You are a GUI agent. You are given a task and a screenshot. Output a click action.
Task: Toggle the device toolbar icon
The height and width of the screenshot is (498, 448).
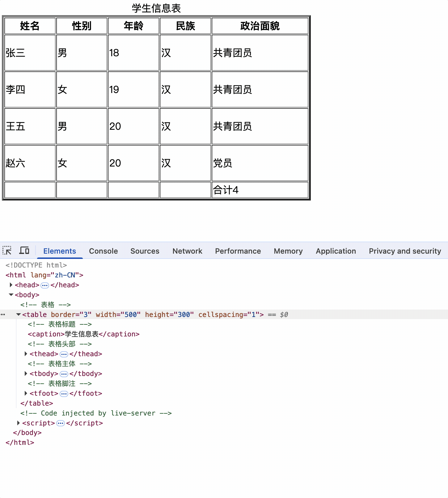click(24, 251)
